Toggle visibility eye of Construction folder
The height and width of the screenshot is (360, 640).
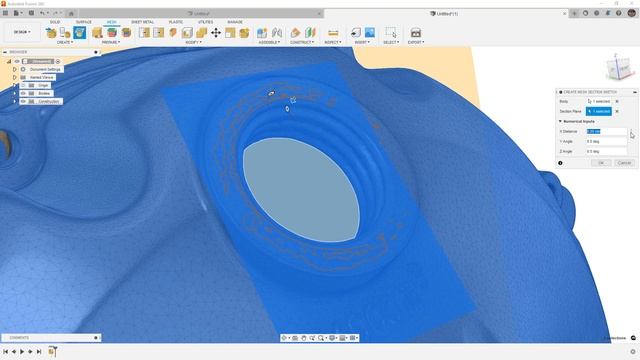tap(23, 101)
